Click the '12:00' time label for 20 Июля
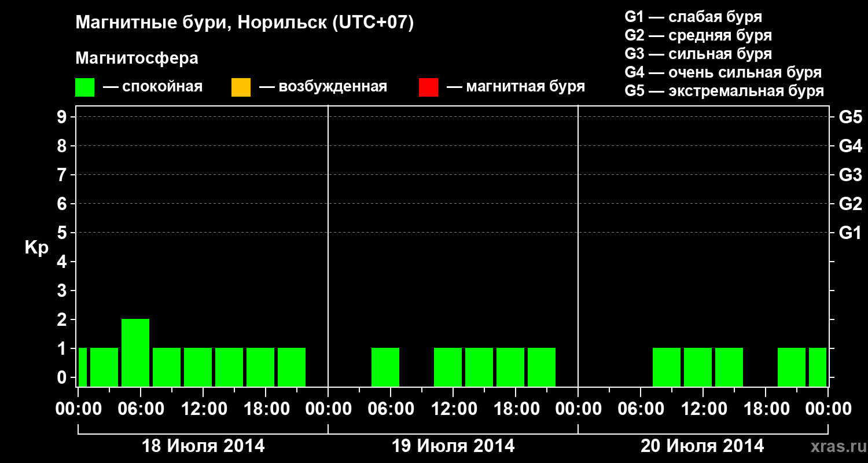Viewport: 868px width, 463px height. 703,409
